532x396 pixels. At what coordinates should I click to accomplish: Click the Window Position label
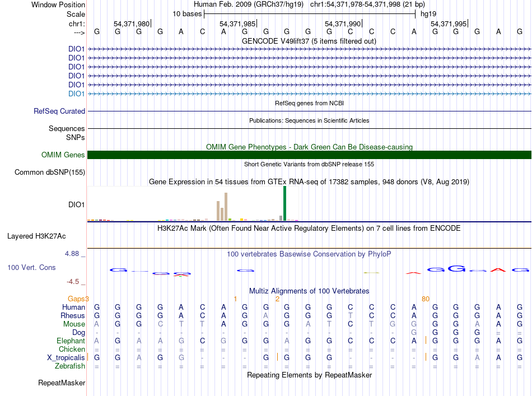pos(58,4)
